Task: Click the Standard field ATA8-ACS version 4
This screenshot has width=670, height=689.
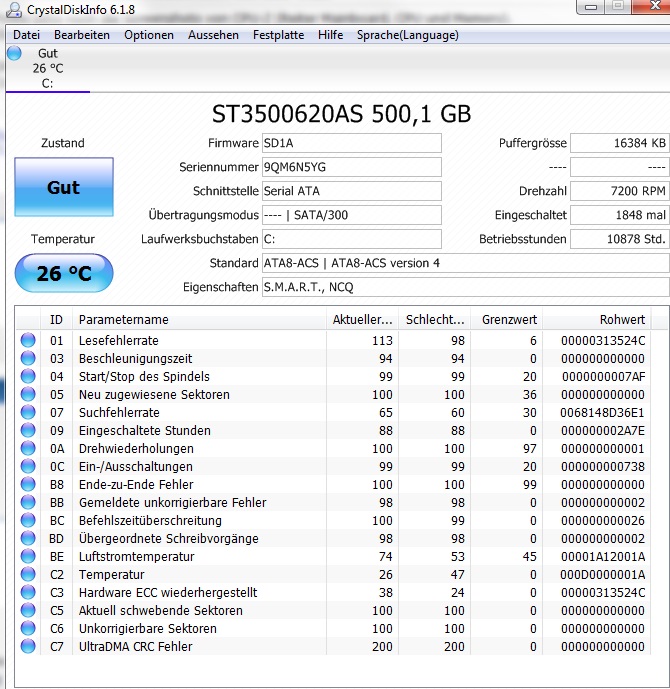Action: click(x=466, y=263)
